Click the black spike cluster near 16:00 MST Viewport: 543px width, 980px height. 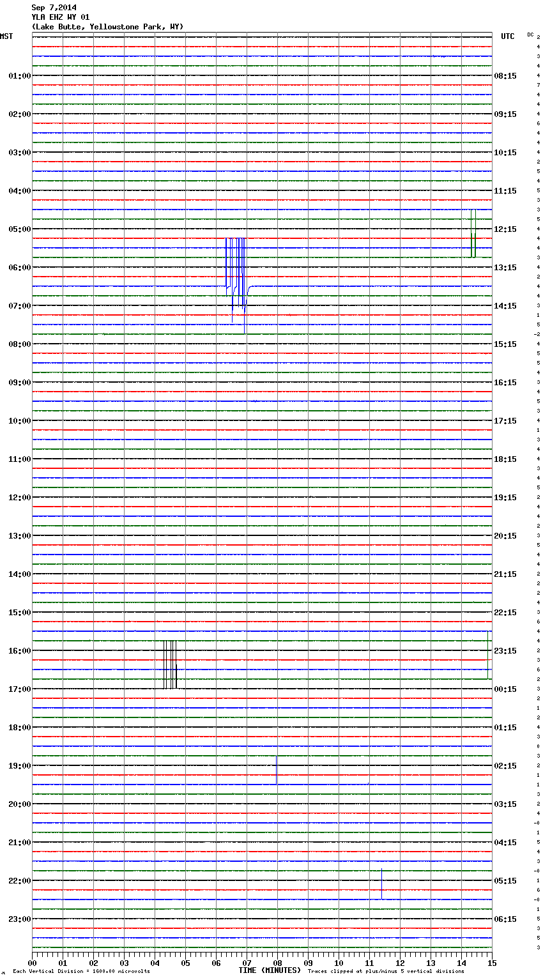(170, 664)
